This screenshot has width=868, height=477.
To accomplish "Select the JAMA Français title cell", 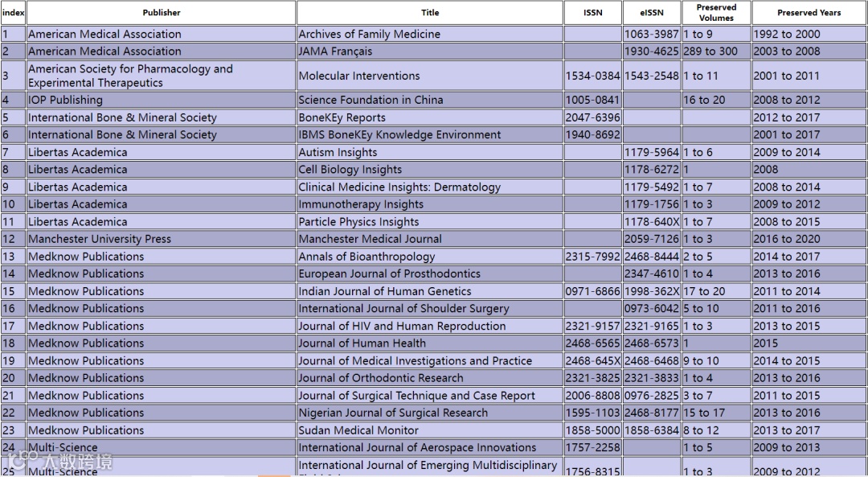I will point(430,51).
